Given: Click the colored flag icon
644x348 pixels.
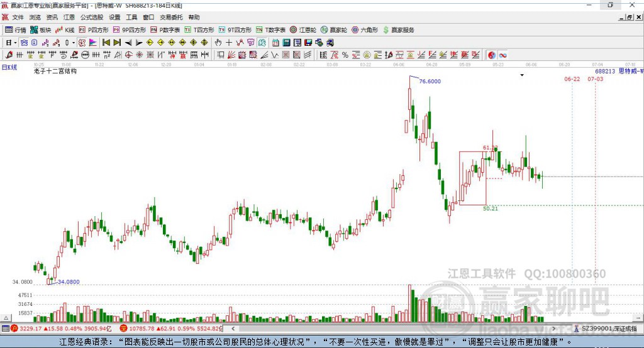Looking at the screenshot, I should [93, 43].
